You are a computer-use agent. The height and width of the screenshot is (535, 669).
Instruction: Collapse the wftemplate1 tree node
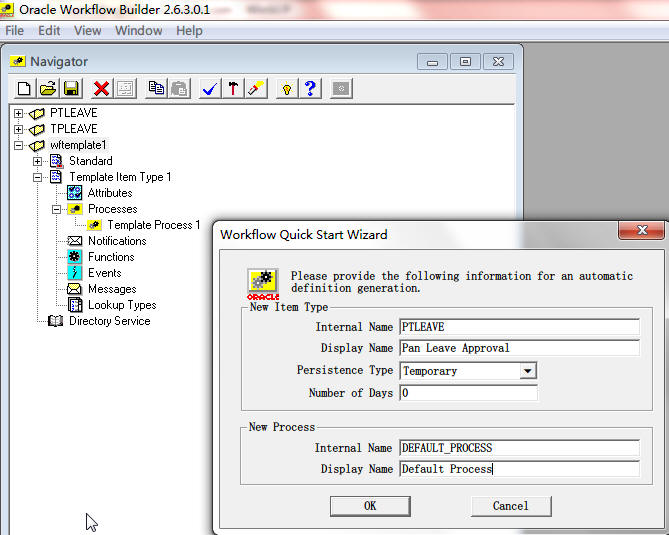tap(18, 145)
